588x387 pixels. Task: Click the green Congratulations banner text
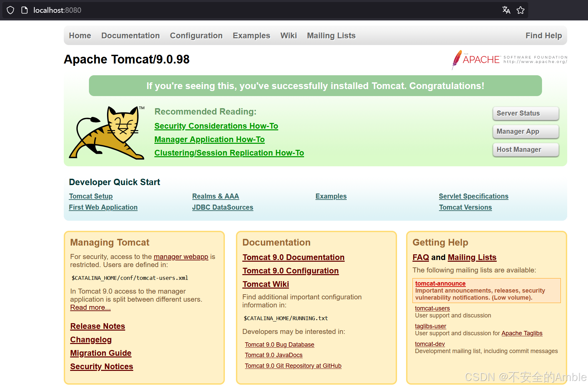tap(315, 86)
